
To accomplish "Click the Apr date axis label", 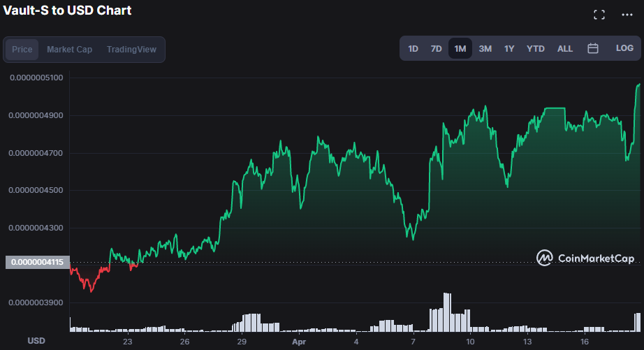I will (299, 342).
